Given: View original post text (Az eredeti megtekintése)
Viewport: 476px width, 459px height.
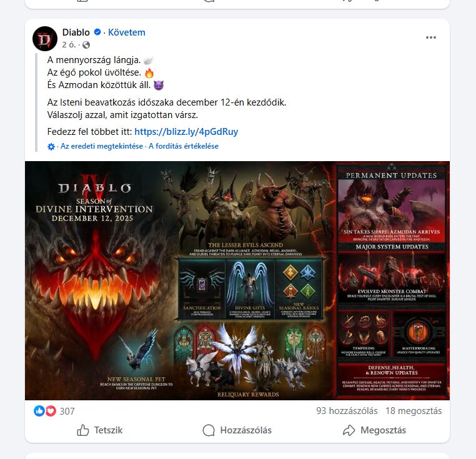Looking at the screenshot, I should (102, 146).
